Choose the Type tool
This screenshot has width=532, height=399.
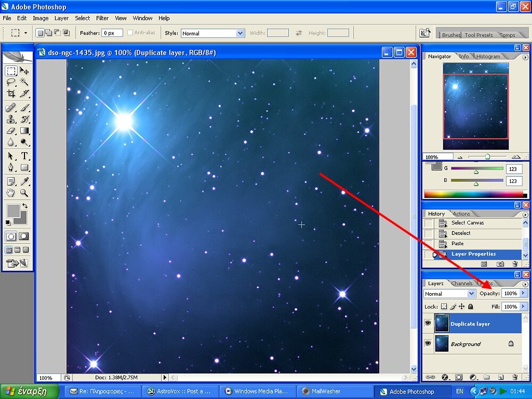click(24, 156)
